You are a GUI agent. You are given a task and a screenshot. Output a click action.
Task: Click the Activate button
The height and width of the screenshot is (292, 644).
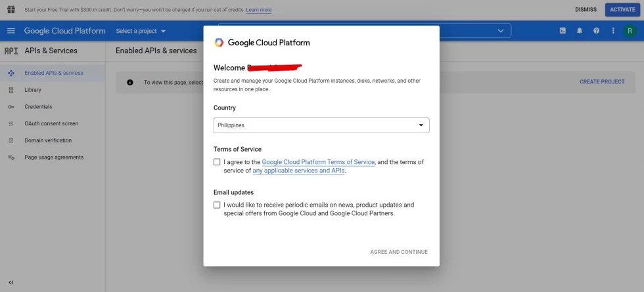(x=622, y=10)
